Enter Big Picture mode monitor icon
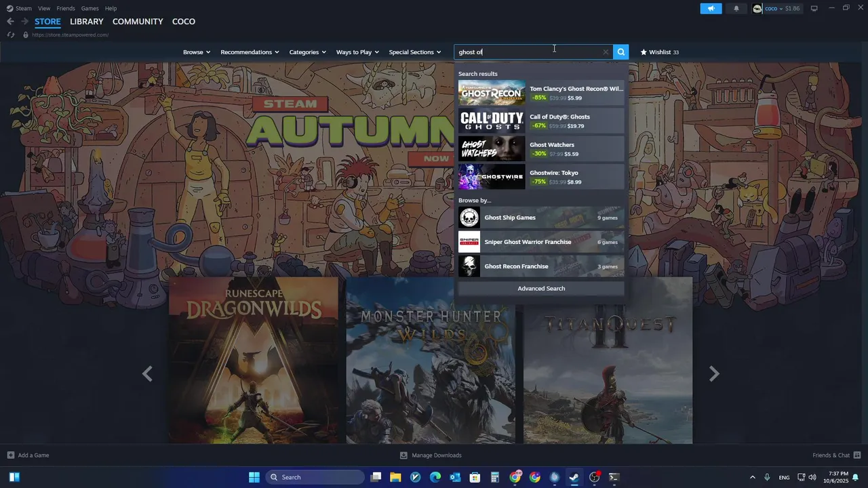 814,8
